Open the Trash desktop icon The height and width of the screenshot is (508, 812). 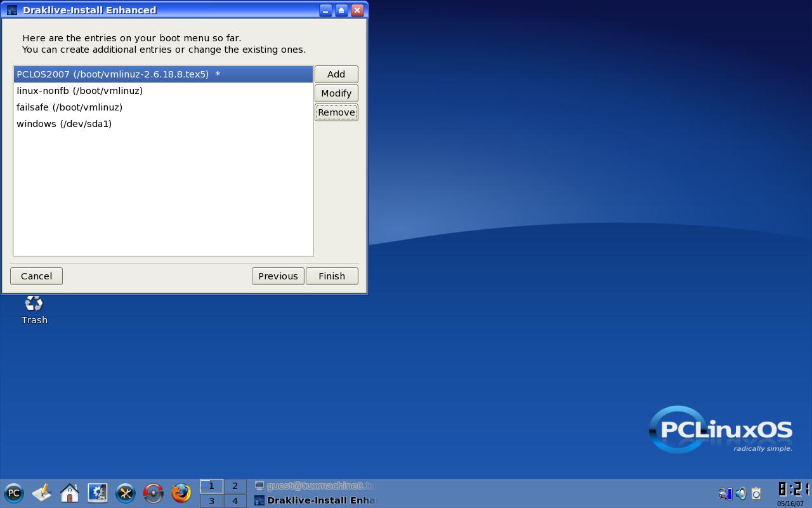click(x=34, y=310)
